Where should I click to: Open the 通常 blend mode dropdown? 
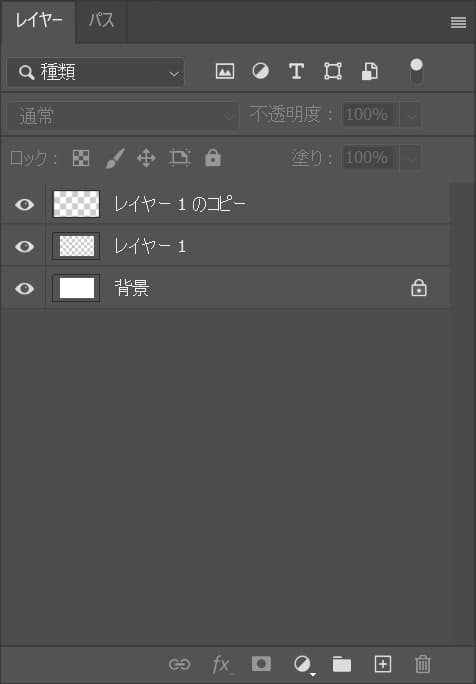click(x=123, y=116)
